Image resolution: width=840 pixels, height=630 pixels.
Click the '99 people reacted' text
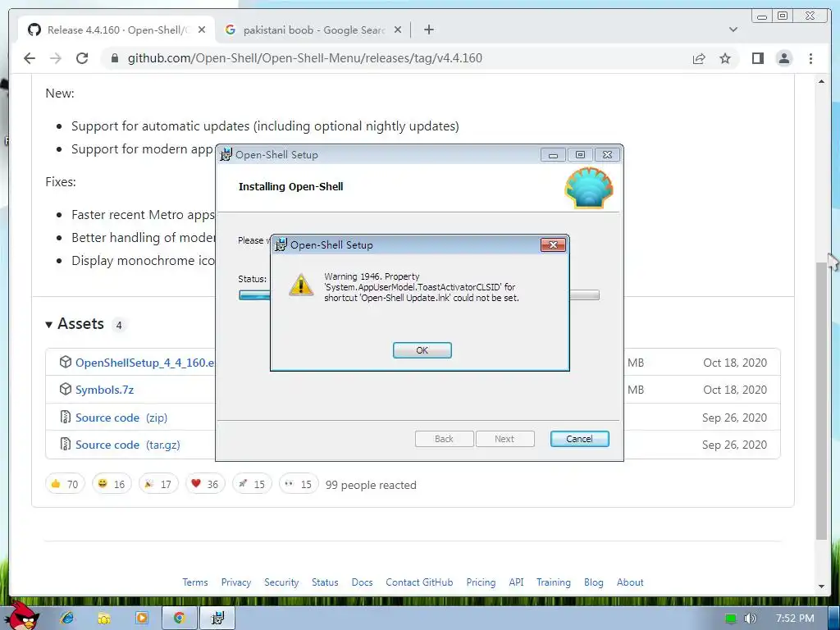click(x=371, y=485)
